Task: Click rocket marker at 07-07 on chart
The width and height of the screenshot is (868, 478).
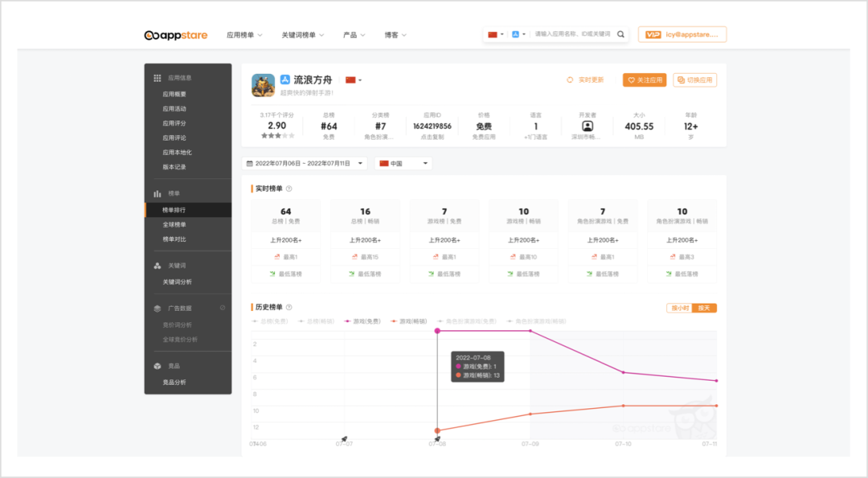Action: [344, 439]
